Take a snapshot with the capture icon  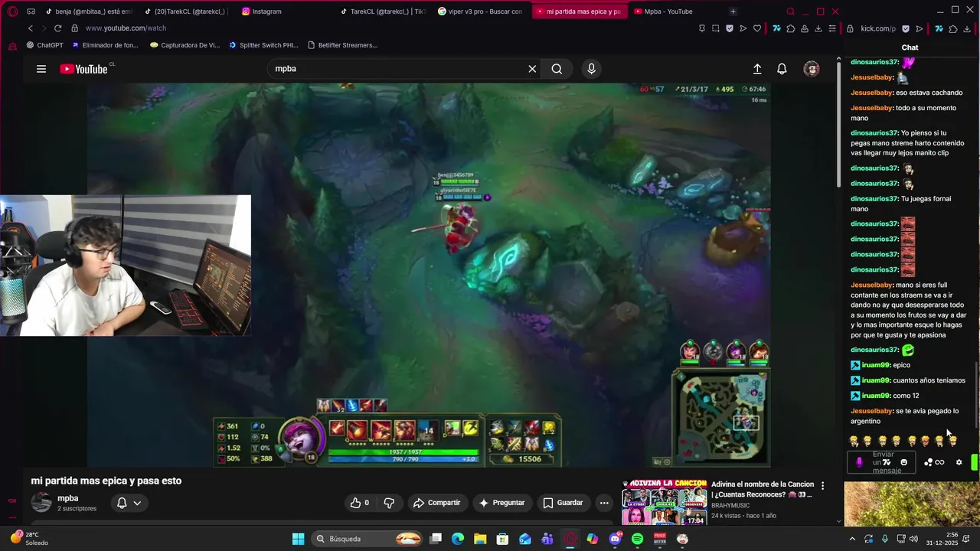716,28
